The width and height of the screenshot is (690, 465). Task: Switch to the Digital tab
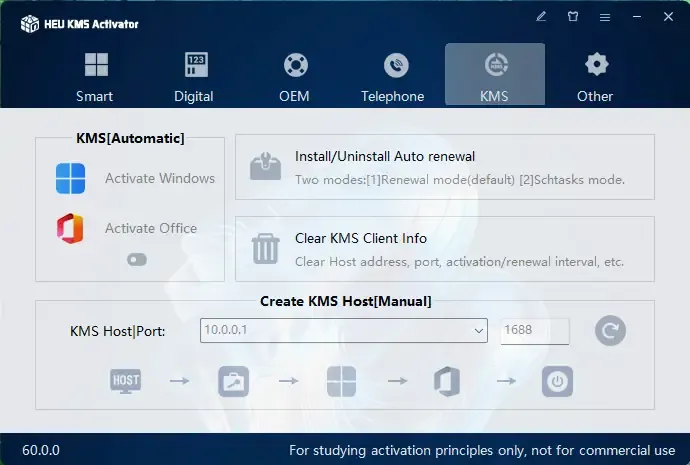coord(194,76)
